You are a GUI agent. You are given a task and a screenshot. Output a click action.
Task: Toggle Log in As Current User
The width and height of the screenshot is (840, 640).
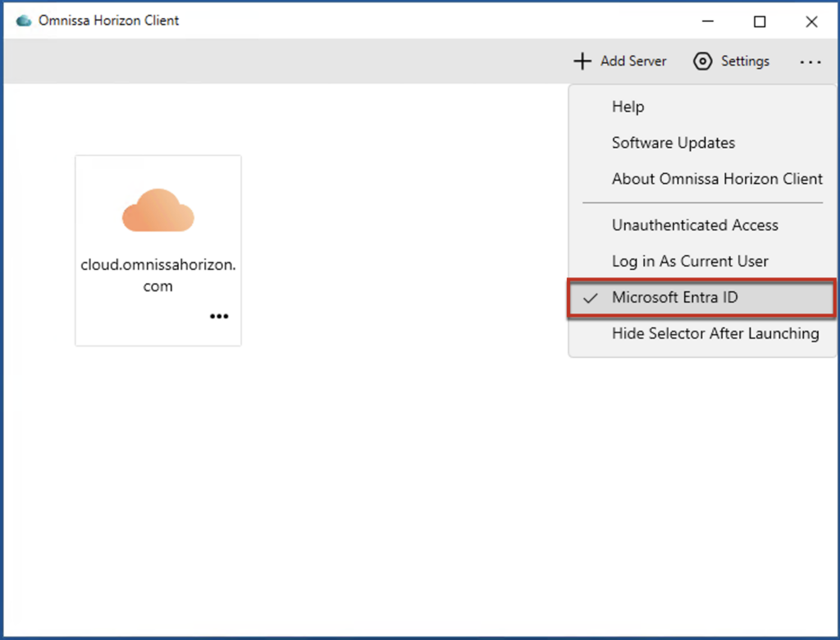(690, 262)
